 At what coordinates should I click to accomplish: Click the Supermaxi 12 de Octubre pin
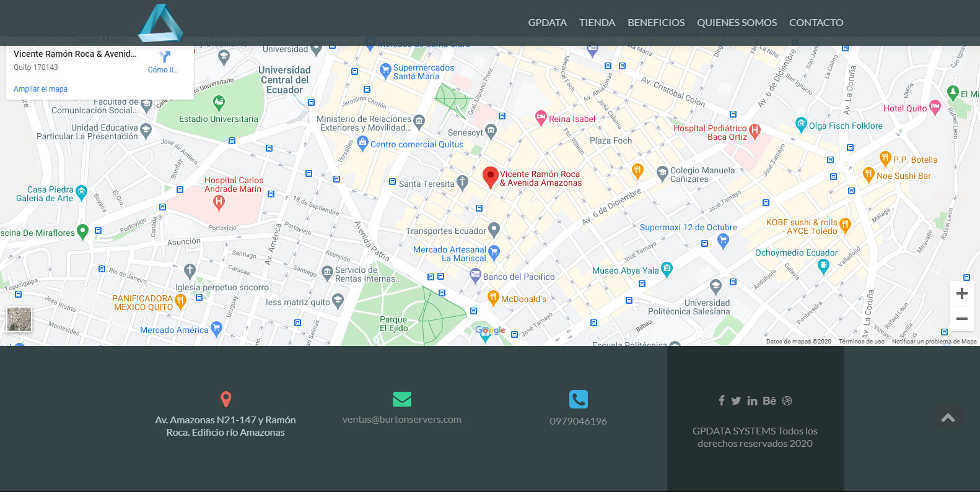click(723, 242)
